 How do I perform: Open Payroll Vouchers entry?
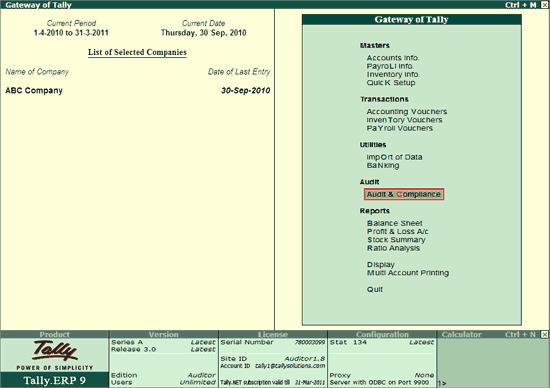click(x=400, y=128)
